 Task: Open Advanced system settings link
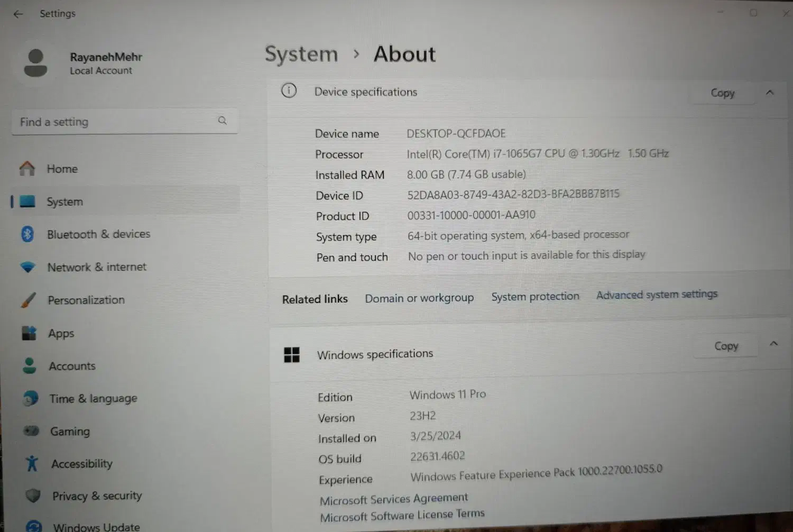tap(657, 295)
